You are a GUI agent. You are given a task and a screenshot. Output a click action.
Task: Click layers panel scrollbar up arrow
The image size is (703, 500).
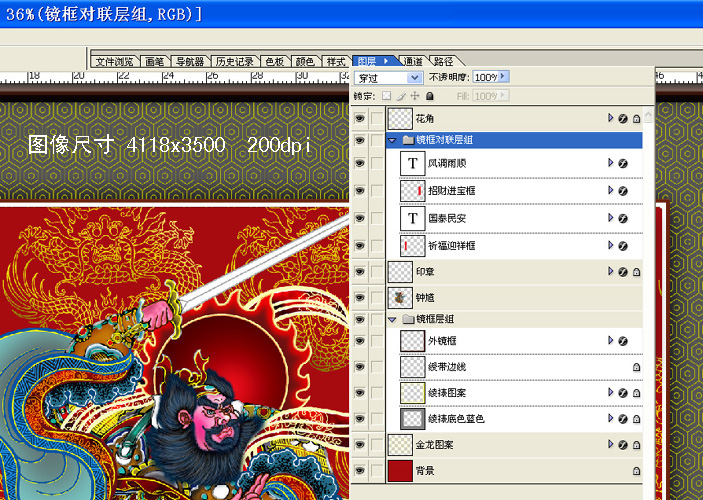coord(648,115)
